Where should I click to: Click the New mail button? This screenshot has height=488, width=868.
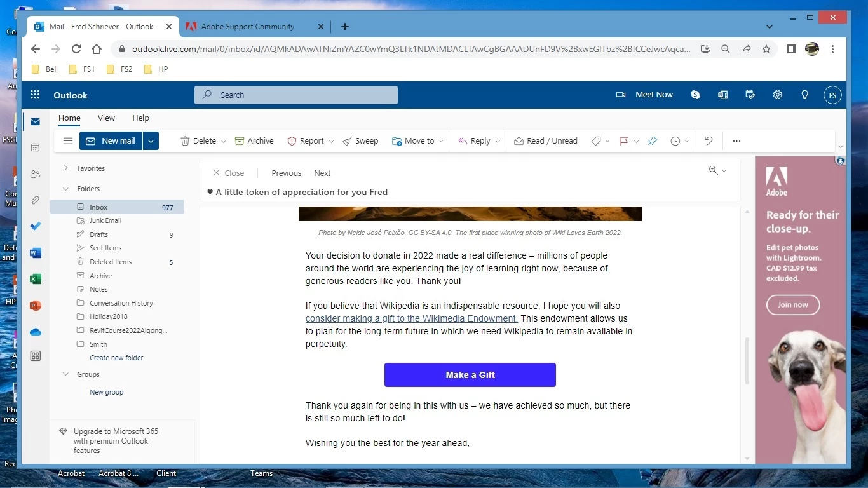coord(111,141)
